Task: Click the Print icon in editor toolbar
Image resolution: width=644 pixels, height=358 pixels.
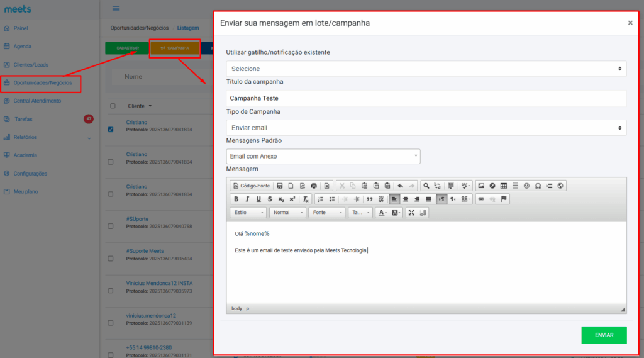Action: (x=314, y=186)
